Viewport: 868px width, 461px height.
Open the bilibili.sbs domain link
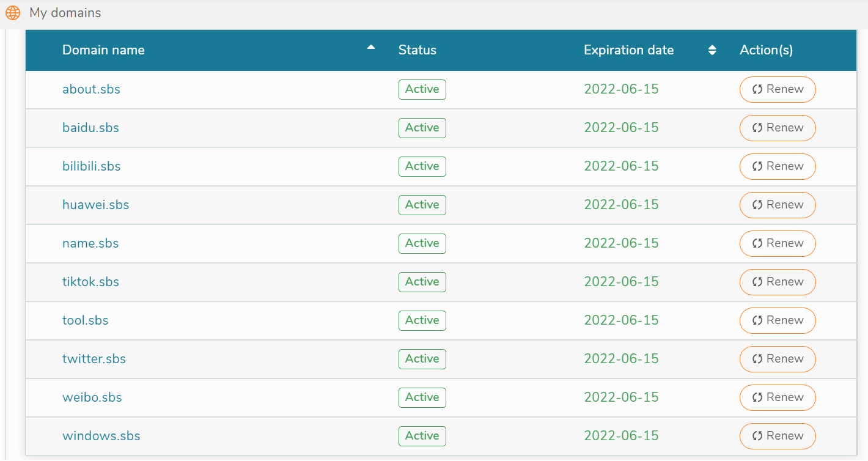tap(92, 166)
